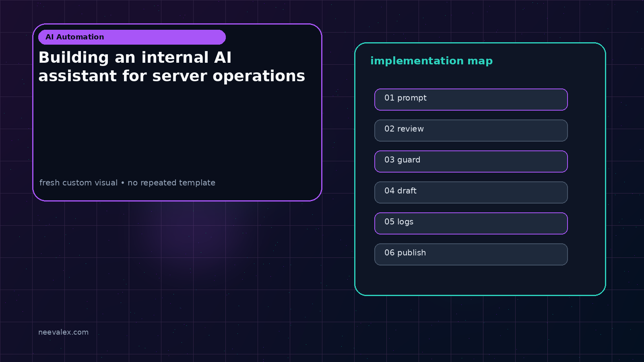Select the 05 logs step

(471, 223)
